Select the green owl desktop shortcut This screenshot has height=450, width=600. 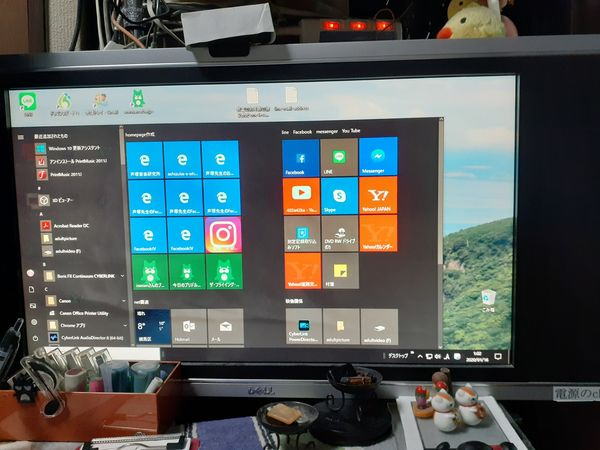point(138,101)
